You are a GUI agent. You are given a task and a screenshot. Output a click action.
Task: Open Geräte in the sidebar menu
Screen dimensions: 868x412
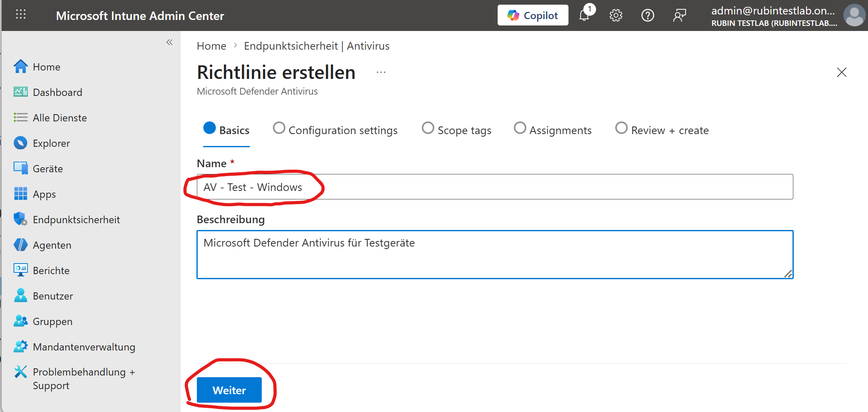tap(48, 168)
